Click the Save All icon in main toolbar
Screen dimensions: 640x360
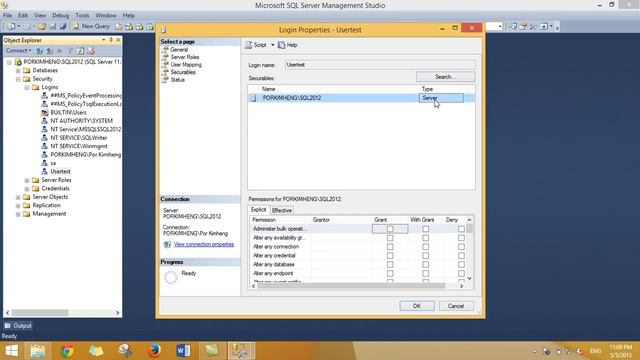(x=63, y=27)
